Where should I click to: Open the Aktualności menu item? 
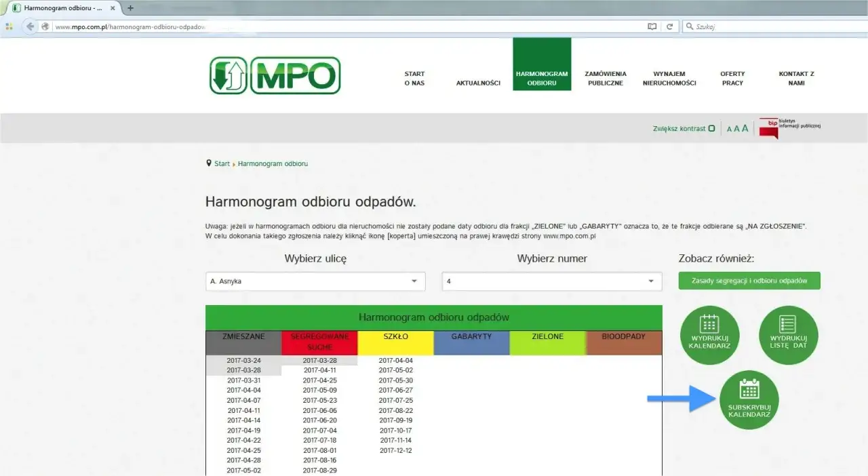(478, 83)
